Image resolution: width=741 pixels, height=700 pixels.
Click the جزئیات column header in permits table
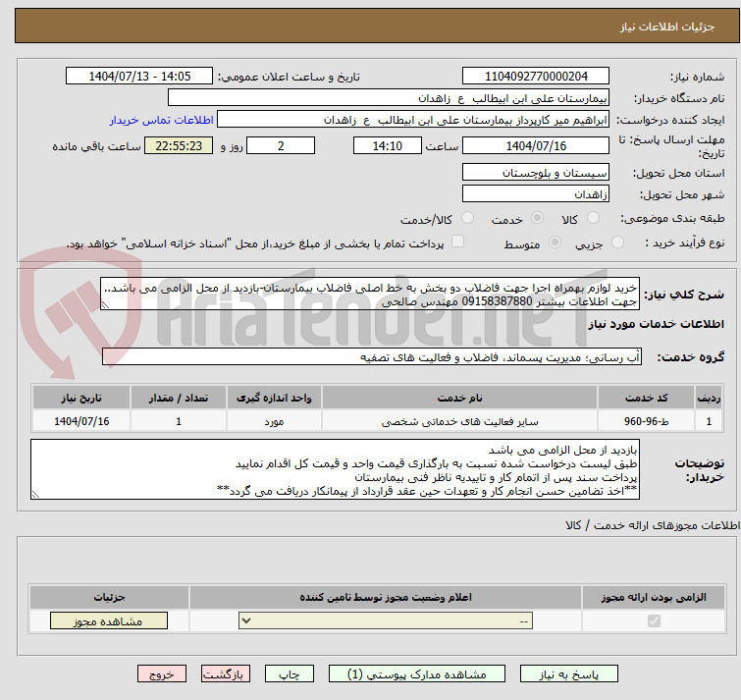tap(109, 598)
